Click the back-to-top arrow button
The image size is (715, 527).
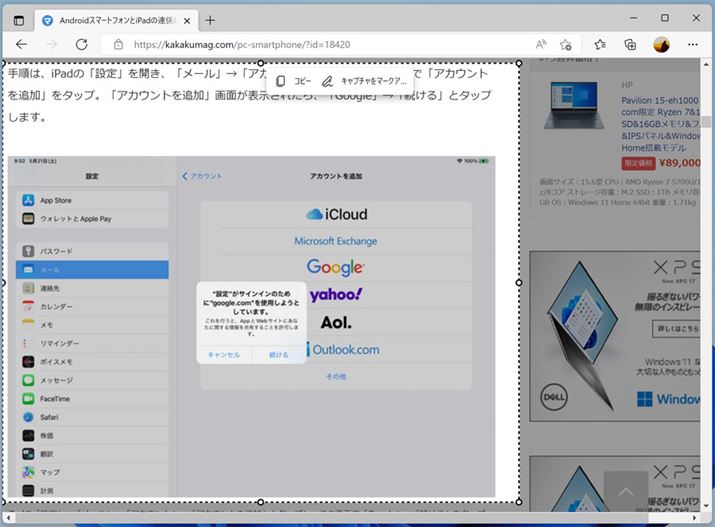click(626, 492)
